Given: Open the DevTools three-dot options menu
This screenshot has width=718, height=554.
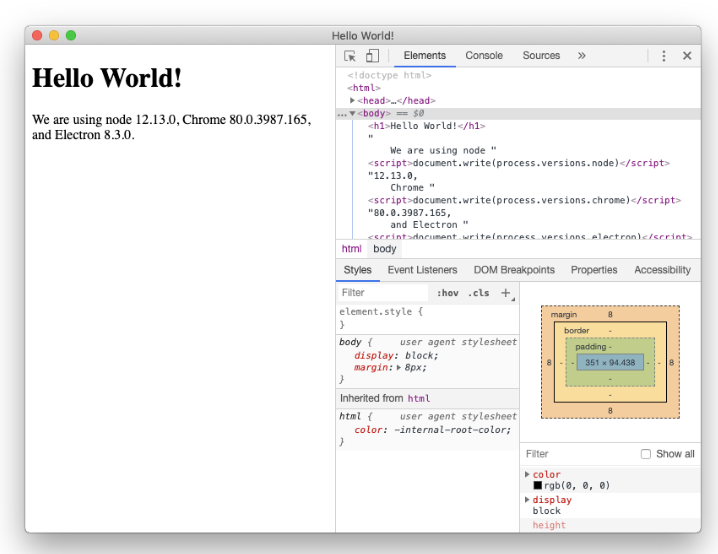Looking at the screenshot, I should pos(664,56).
